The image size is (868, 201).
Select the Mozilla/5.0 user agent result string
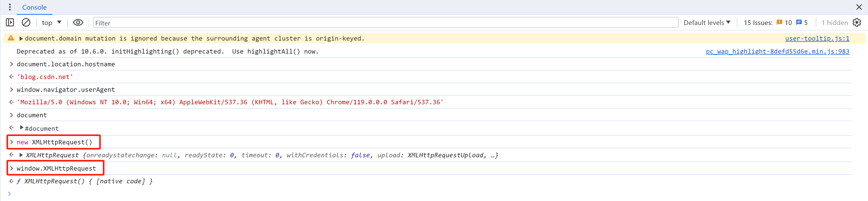pos(230,102)
